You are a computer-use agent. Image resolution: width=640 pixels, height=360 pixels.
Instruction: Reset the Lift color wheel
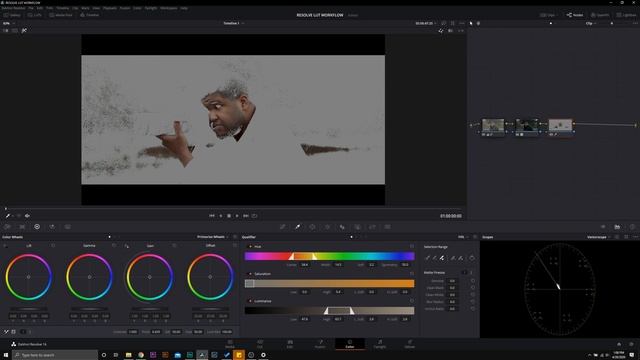53,246
